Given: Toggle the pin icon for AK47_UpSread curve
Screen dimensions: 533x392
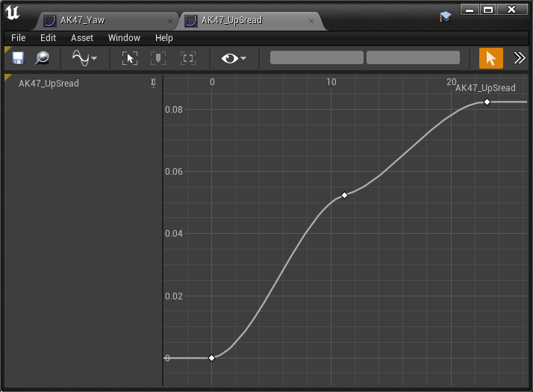Looking at the screenshot, I should 153,84.
